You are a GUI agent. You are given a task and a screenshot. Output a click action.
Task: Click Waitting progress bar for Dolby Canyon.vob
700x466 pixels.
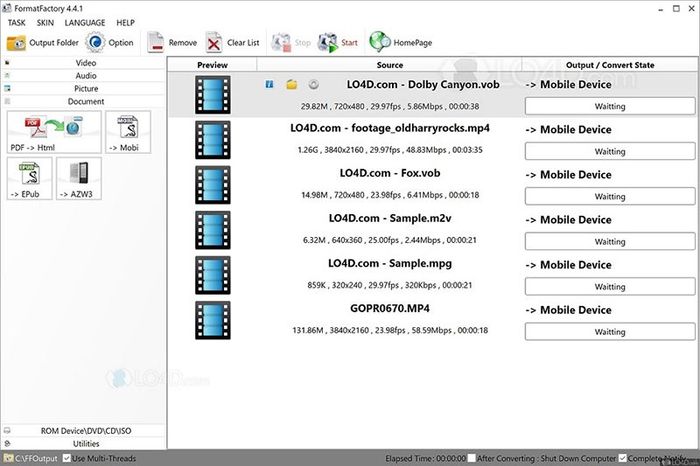click(x=610, y=106)
